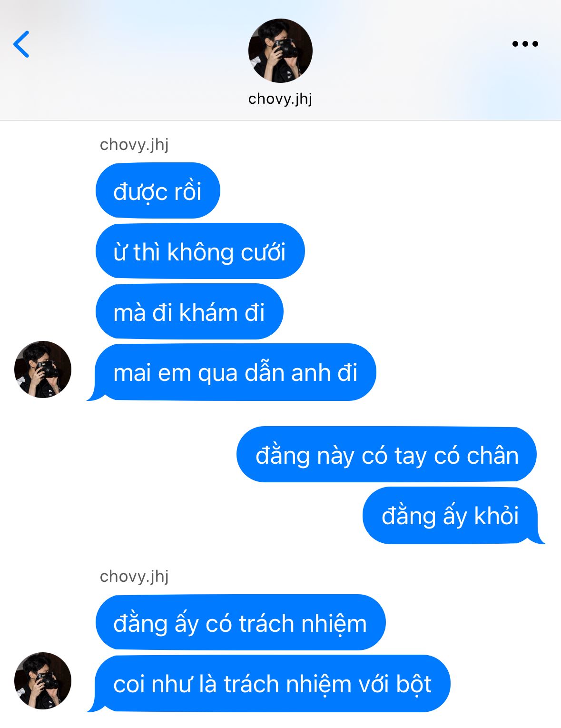Open the three-dot options menu
Screen dimensions: 561x728
click(x=525, y=44)
